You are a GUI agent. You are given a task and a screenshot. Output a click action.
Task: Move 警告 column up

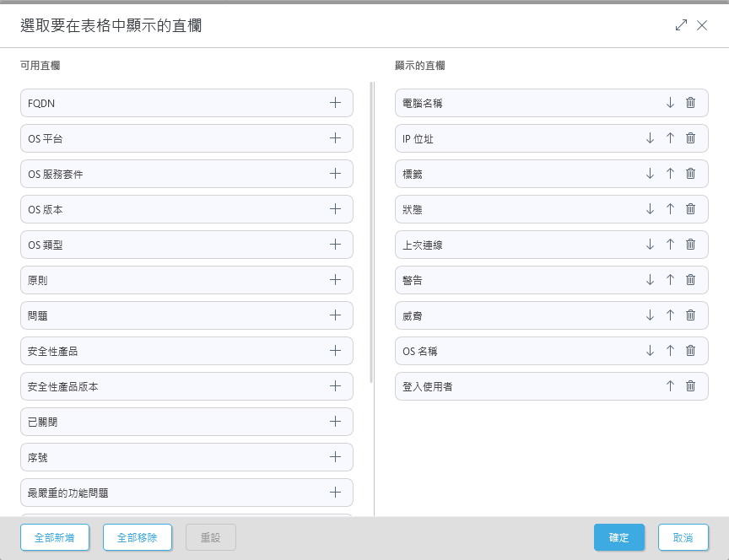(670, 280)
